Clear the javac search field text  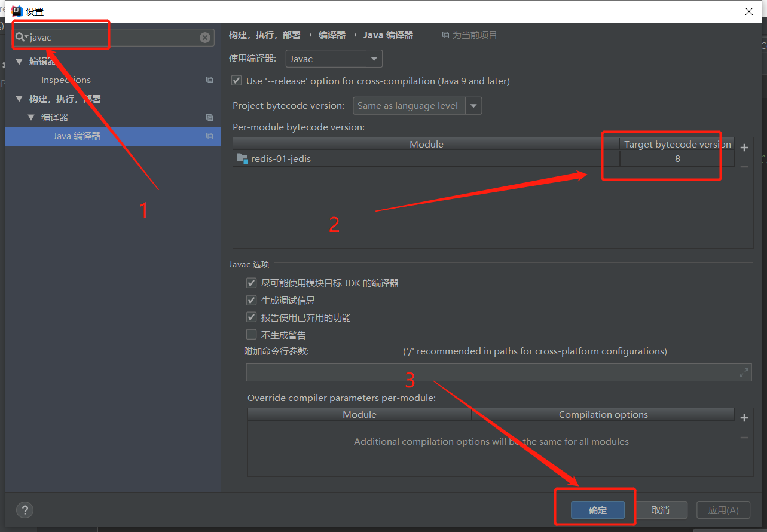click(x=205, y=38)
